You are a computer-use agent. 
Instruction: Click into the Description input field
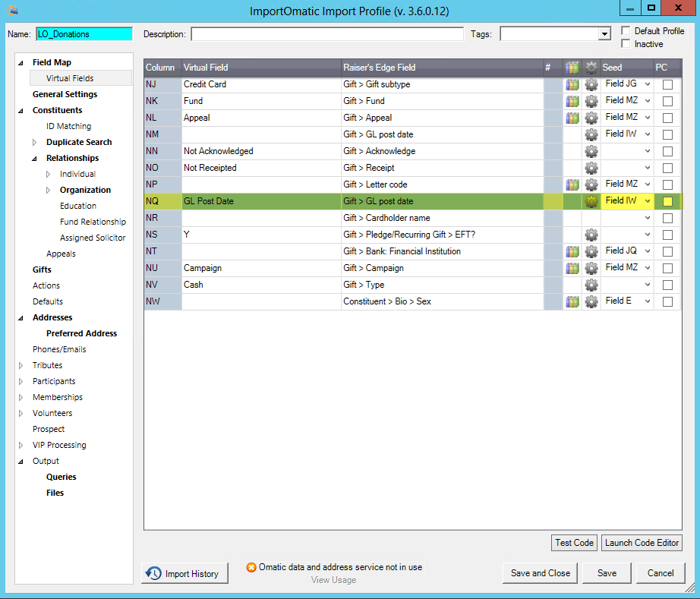[x=327, y=34]
